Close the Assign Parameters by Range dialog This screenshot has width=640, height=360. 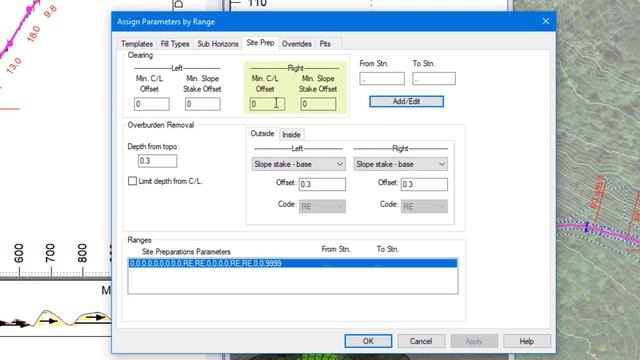(x=546, y=21)
